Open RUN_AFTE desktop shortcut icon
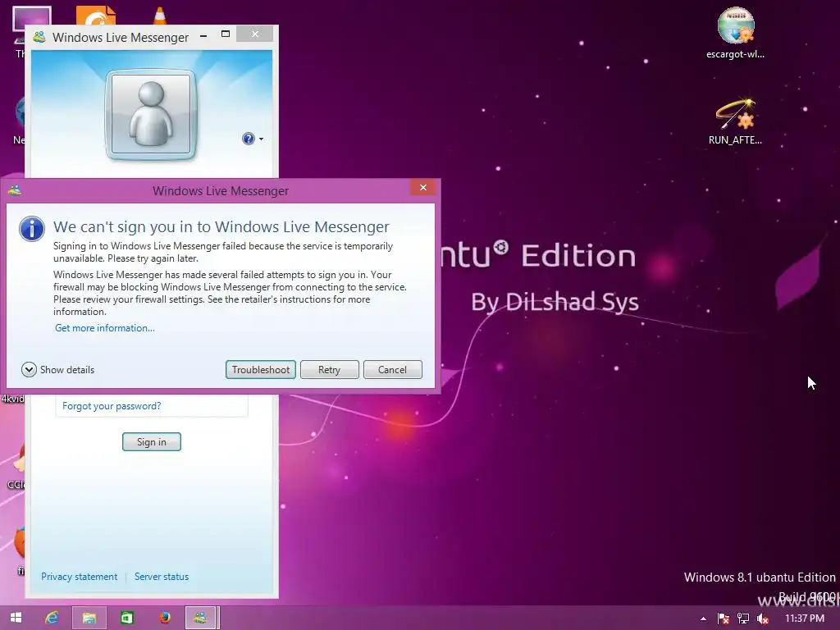This screenshot has width=840, height=630. coord(735,121)
